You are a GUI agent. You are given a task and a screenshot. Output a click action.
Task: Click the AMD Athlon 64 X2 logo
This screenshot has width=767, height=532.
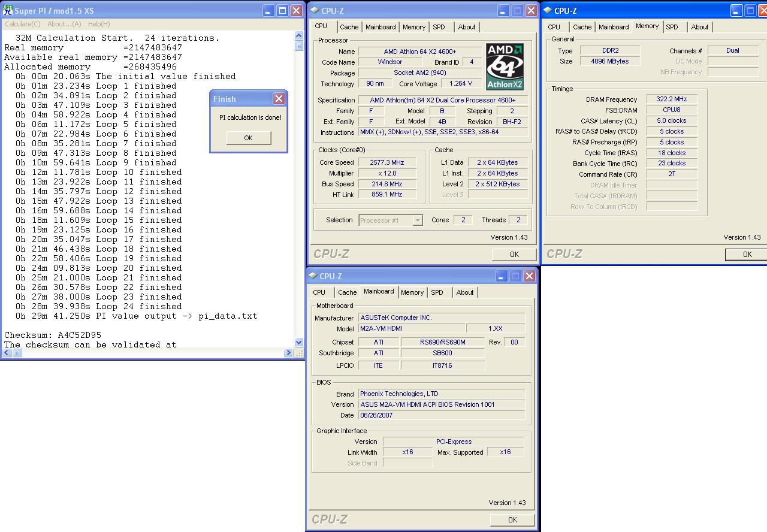[505, 66]
